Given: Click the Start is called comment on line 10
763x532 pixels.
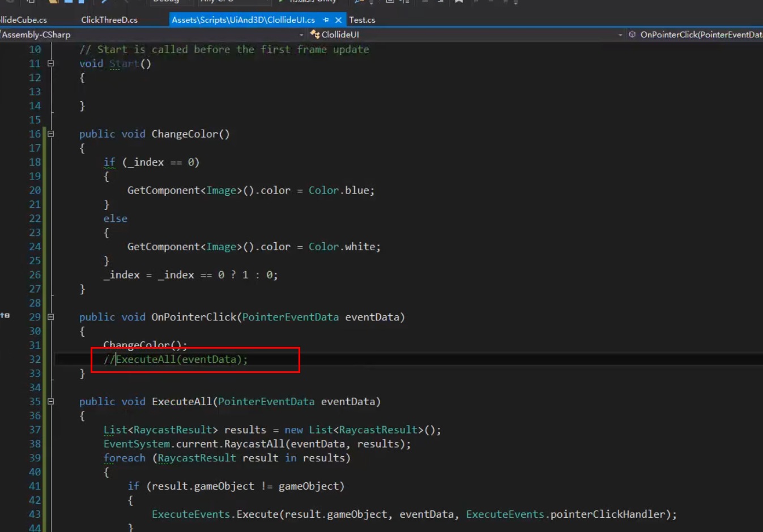Looking at the screenshot, I should (224, 49).
